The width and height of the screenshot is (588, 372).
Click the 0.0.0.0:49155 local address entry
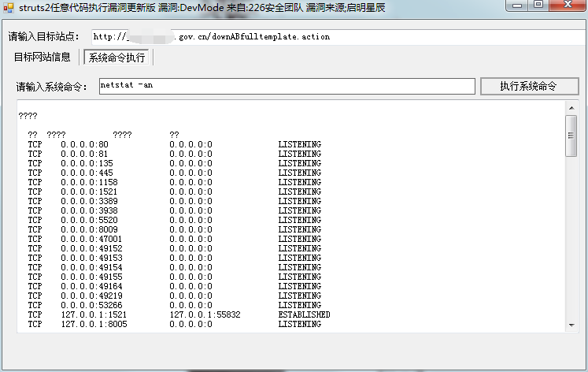click(91, 277)
